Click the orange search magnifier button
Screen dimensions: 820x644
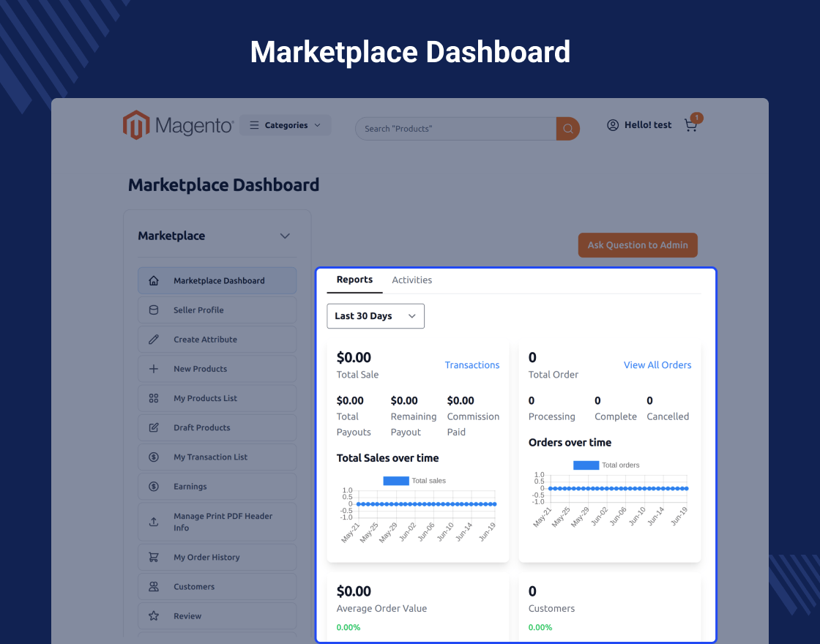568,129
